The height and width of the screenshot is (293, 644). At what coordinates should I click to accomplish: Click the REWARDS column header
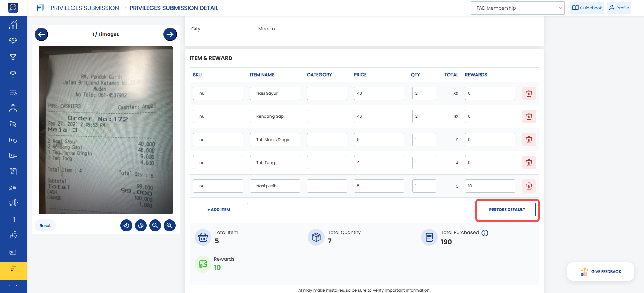click(476, 75)
